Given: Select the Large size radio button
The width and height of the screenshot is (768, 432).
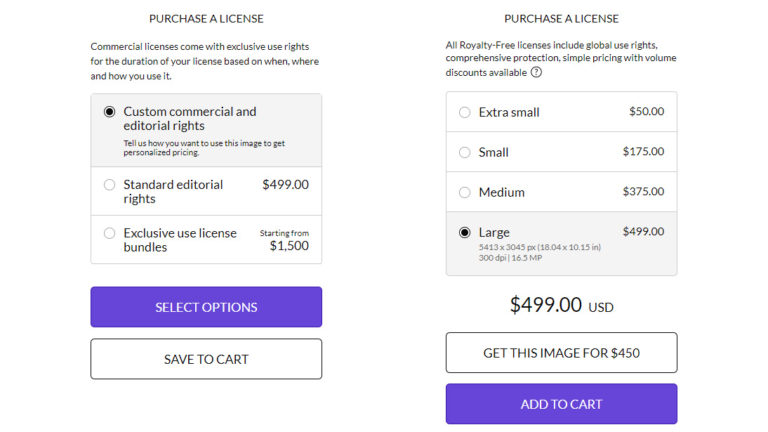Looking at the screenshot, I should point(465,232).
